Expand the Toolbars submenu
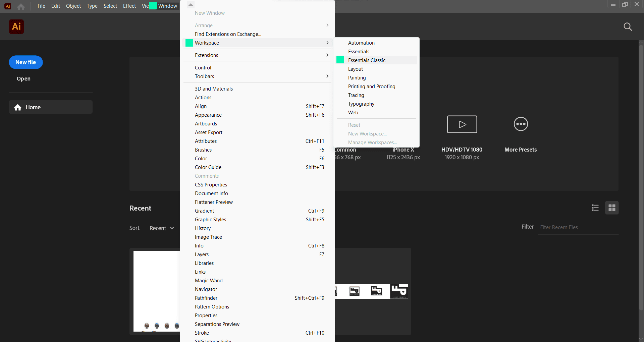644x342 pixels. click(258, 76)
